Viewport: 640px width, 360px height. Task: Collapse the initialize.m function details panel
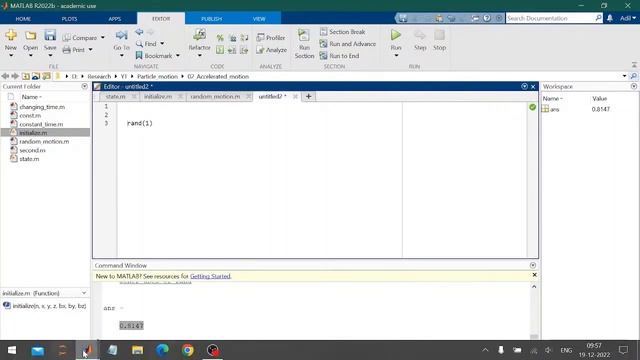click(84, 293)
